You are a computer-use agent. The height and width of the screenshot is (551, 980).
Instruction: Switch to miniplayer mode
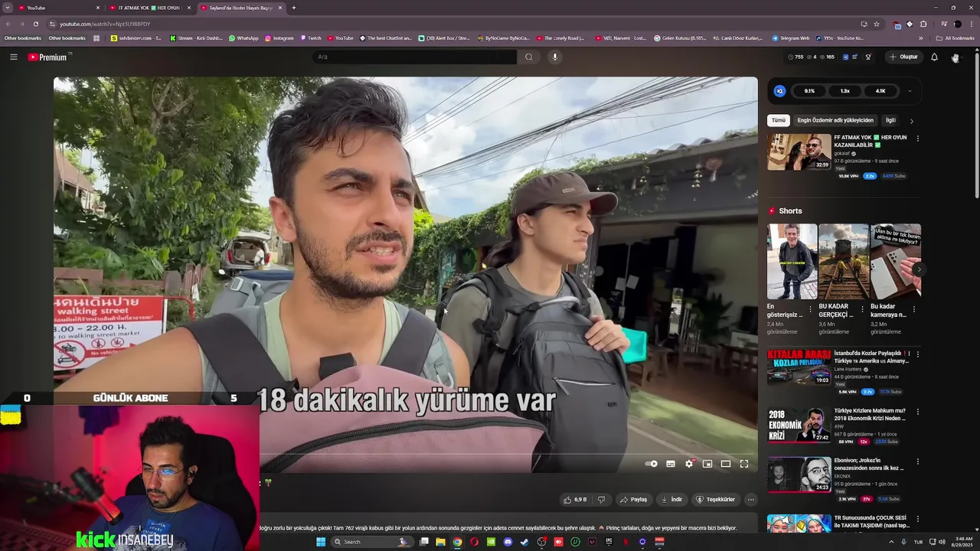tap(707, 464)
